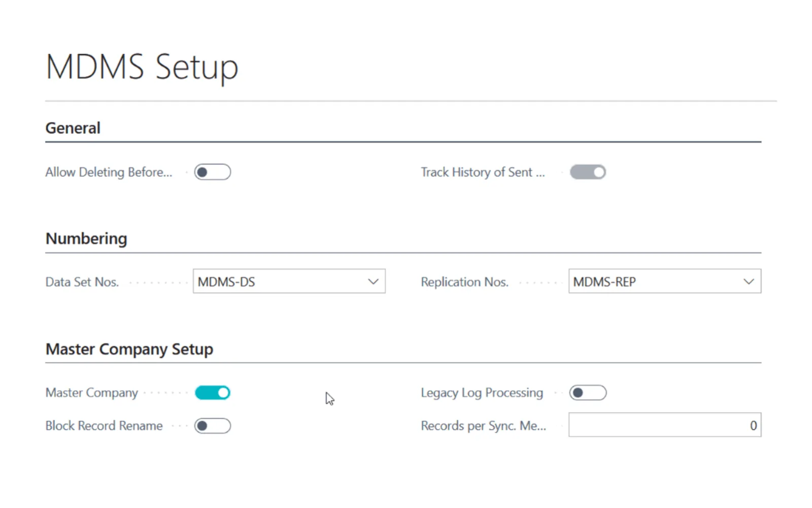The height and width of the screenshot is (508, 812).
Task: Open the Data Set Nos. dropdown arrow
Action: click(x=373, y=281)
